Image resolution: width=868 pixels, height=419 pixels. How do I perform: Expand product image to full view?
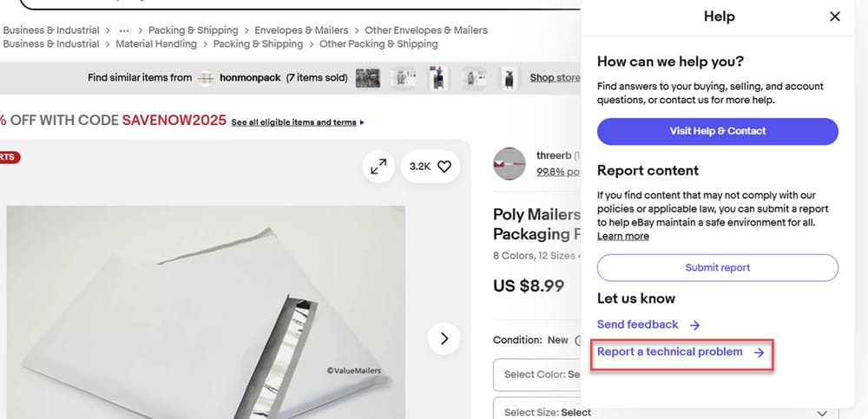(x=378, y=167)
